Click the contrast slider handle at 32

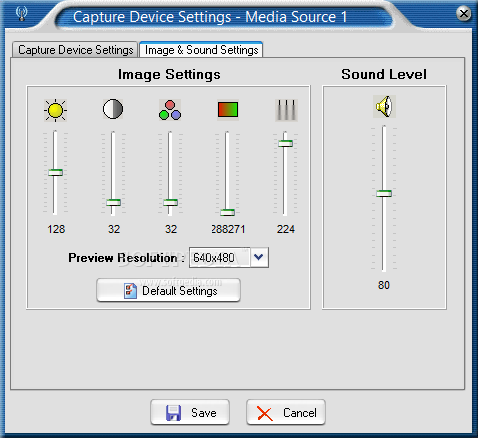(x=113, y=202)
